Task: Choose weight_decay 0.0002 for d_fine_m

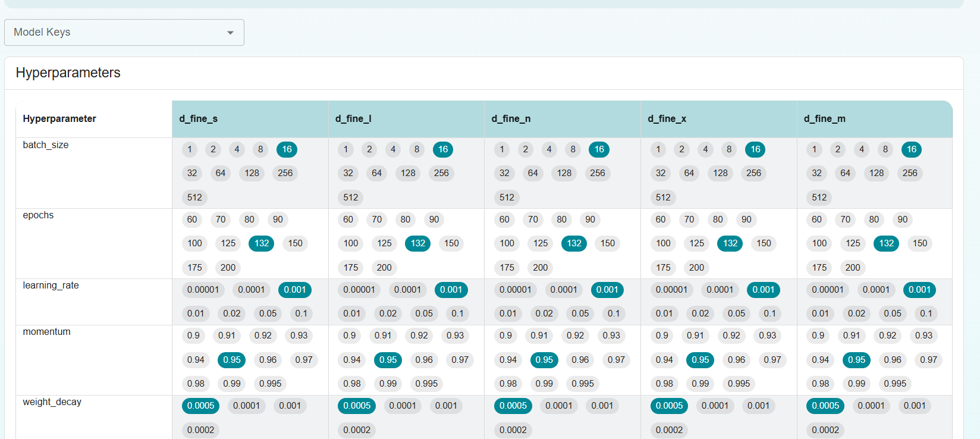Action: tap(825, 430)
